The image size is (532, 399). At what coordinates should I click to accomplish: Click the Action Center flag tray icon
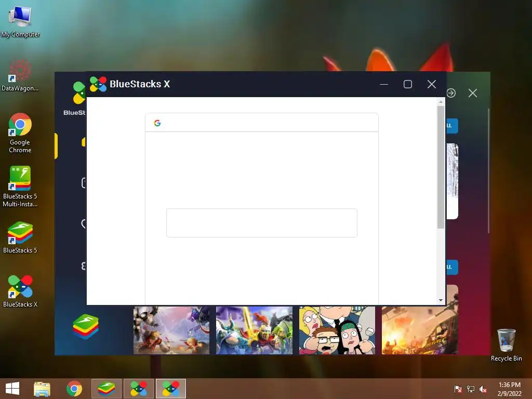458,389
